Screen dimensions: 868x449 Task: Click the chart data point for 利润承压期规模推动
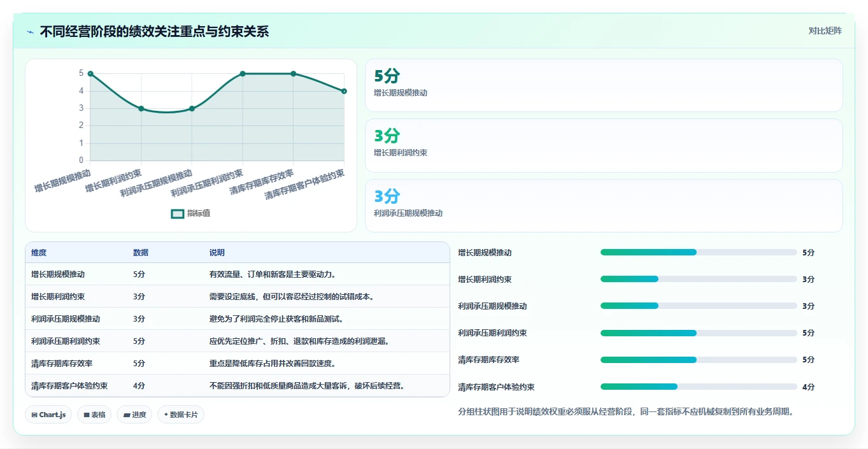coord(192,108)
